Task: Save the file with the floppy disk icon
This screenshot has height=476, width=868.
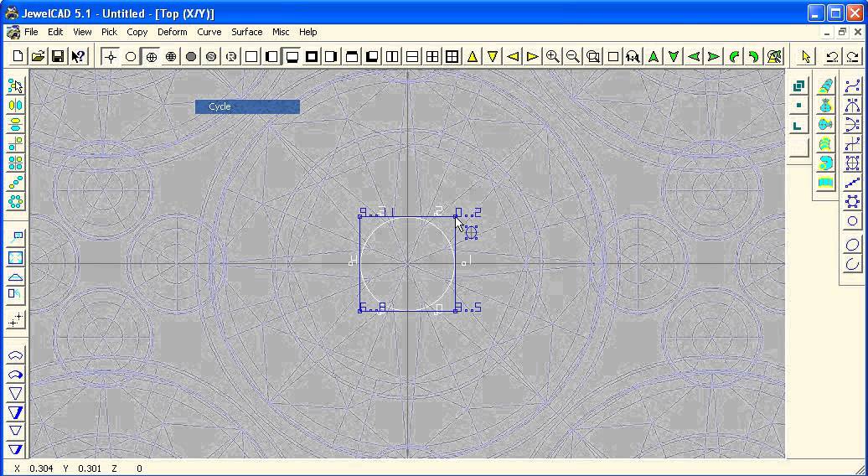Action: coord(58,56)
